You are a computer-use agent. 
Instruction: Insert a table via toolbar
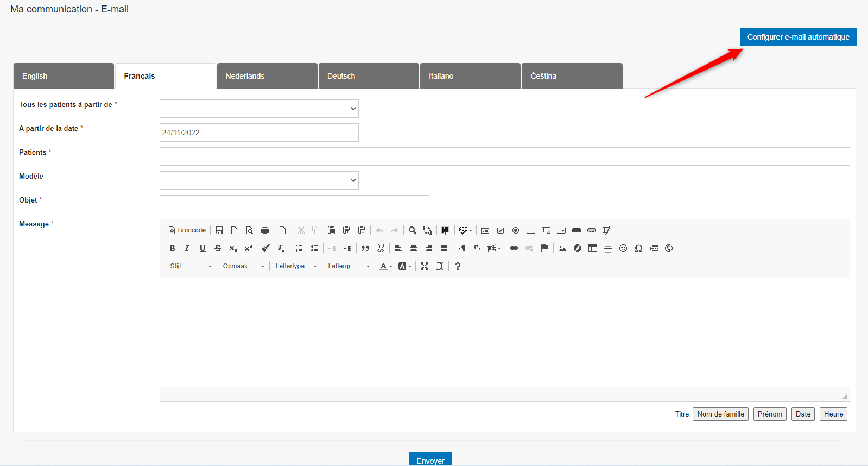(x=593, y=248)
